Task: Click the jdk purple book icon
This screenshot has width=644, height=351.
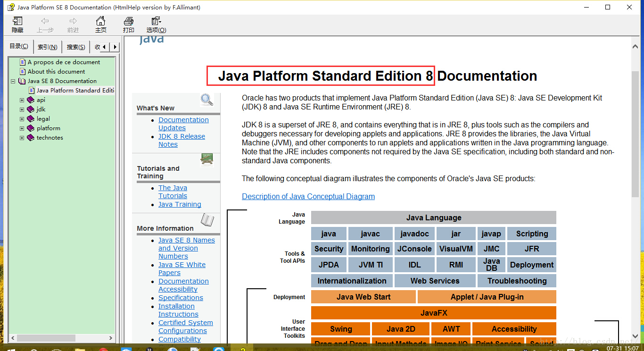Action: click(31, 109)
